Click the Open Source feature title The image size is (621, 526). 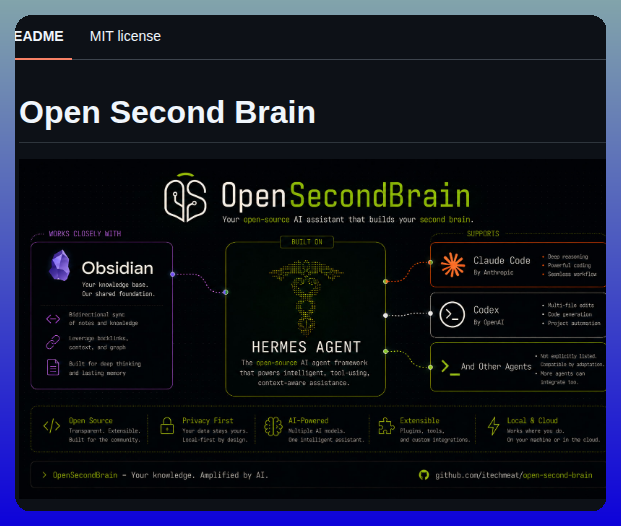(x=91, y=421)
